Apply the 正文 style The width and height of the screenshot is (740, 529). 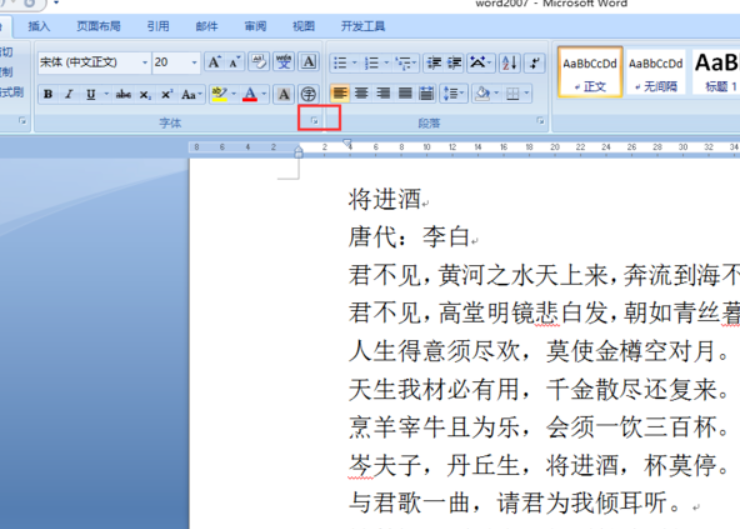tap(590, 72)
